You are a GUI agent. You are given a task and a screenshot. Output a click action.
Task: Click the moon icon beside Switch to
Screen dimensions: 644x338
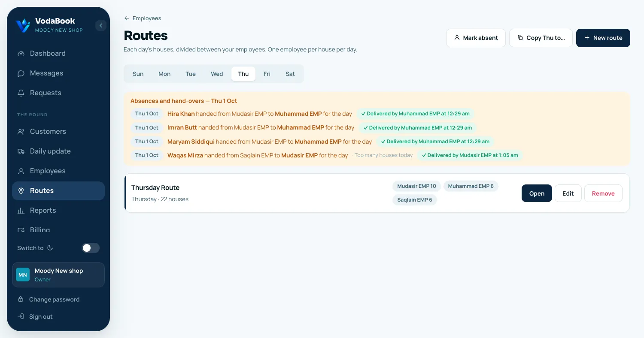[x=50, y=248]
